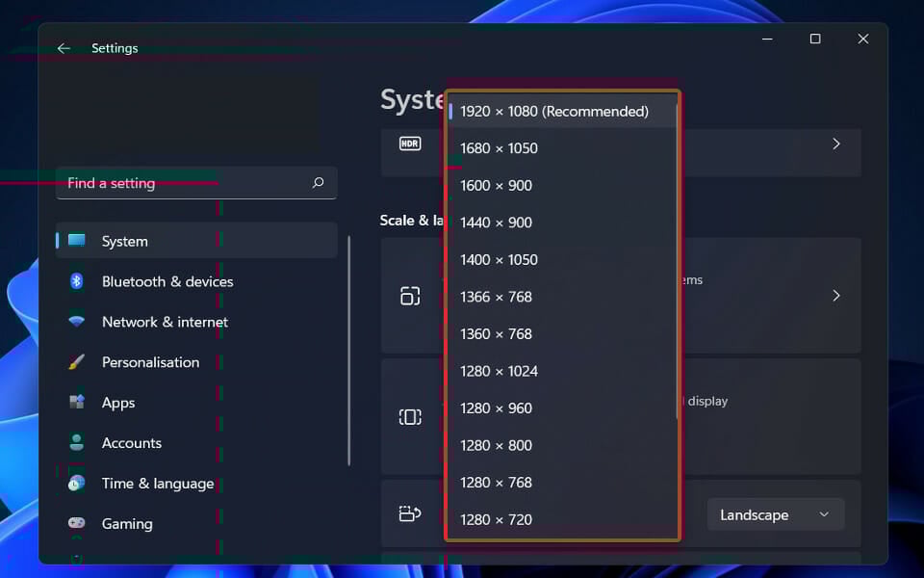
Task: Select 1600 × 900 resolution
Action: click(x=562, y=185)
